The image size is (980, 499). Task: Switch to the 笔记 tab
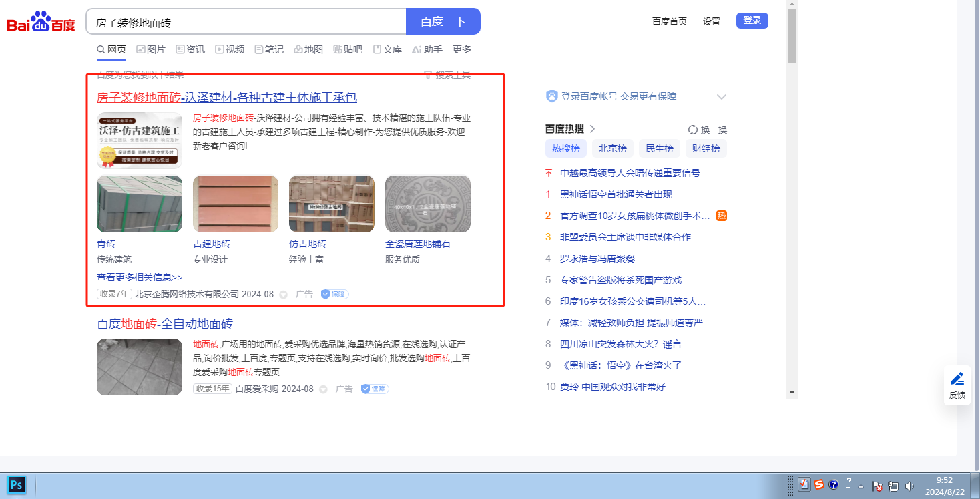pyautogui.click(x=269, y=49)
